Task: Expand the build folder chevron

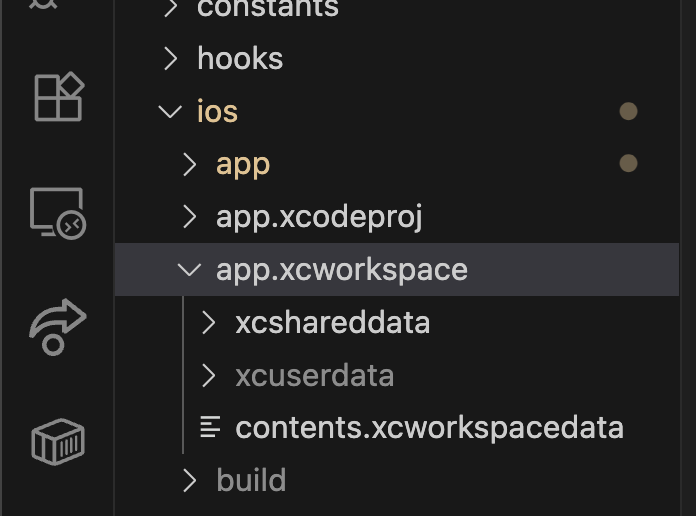Action: (190, 480)
